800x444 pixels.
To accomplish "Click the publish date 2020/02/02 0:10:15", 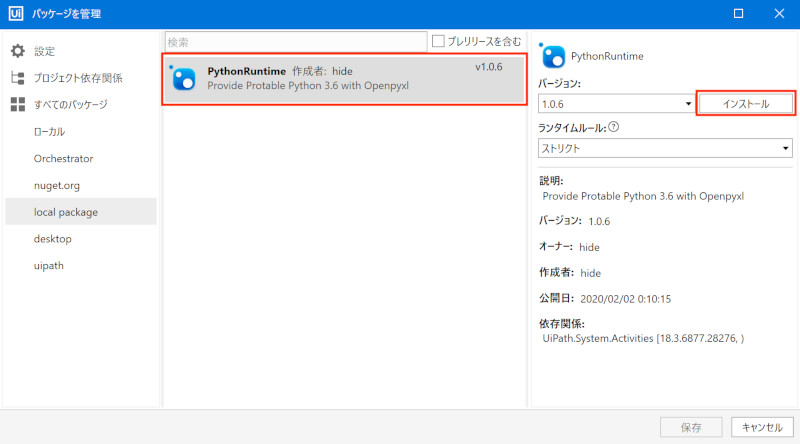I will click(626, 299).
